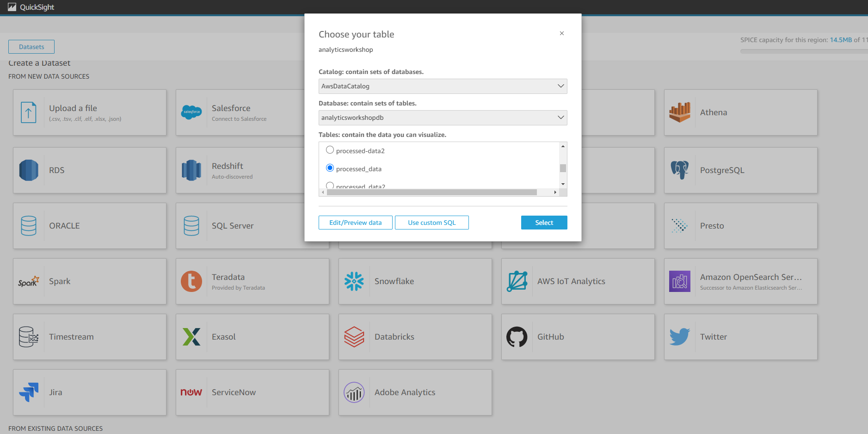Viewport: 868px width, 434px height.
Task: Click the Successor to Amazon Elasticsearch subtitle
Action: click(751, 288)
